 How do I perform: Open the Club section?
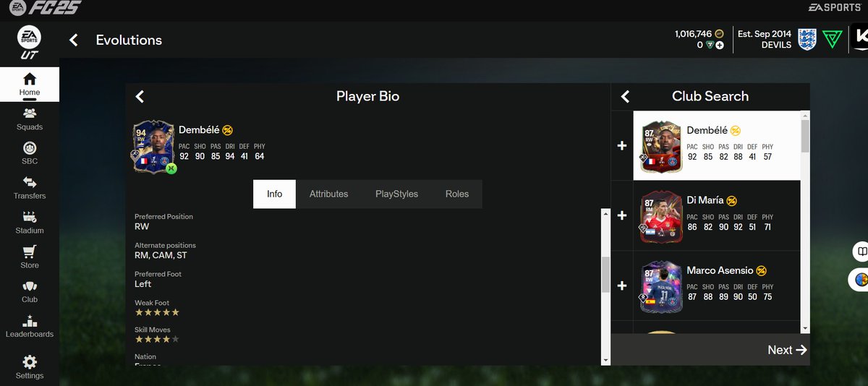click(30, 292)
